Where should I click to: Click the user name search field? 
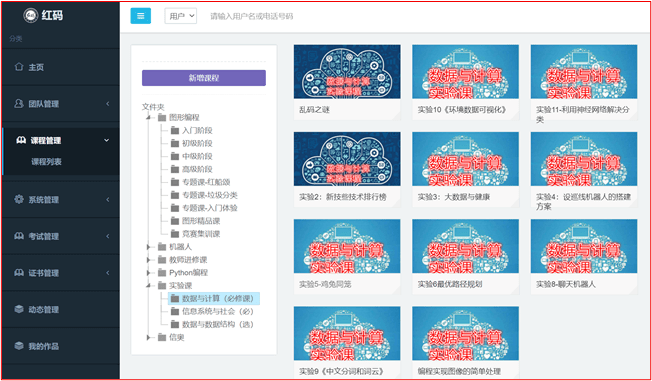click(252, 16)
